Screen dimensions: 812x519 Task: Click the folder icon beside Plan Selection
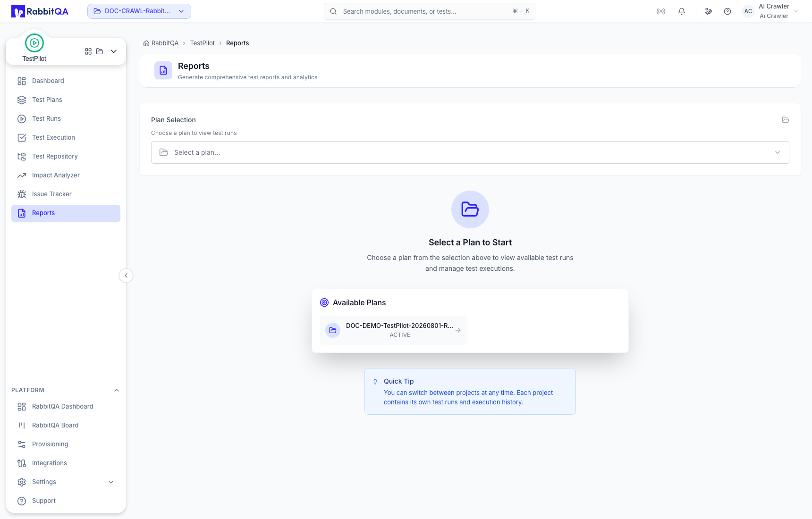click(786, 120)
